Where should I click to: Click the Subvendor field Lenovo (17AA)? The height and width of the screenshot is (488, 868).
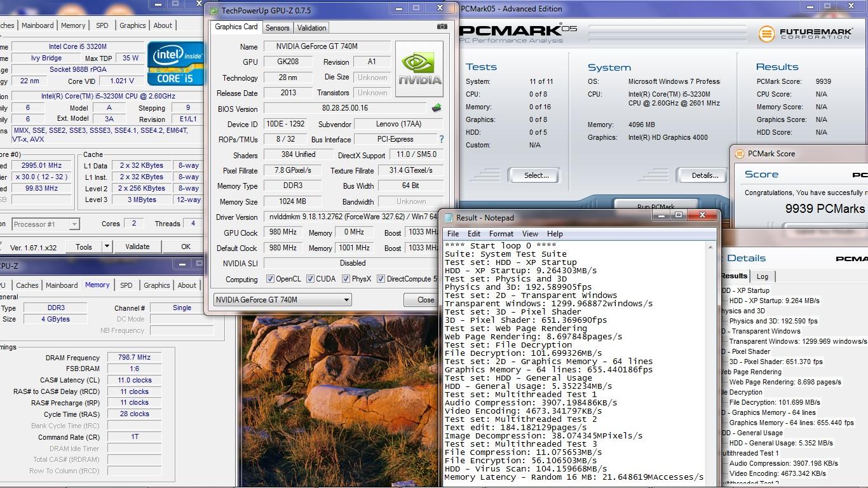pyautogui.click(x=398, y=124)
